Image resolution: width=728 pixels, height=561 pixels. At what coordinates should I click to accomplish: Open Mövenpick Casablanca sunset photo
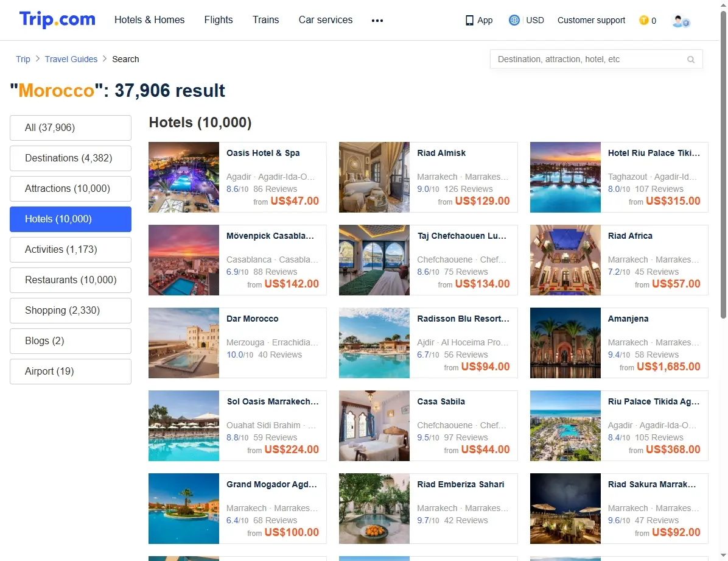pyautogui.click(x=184, y=260)
